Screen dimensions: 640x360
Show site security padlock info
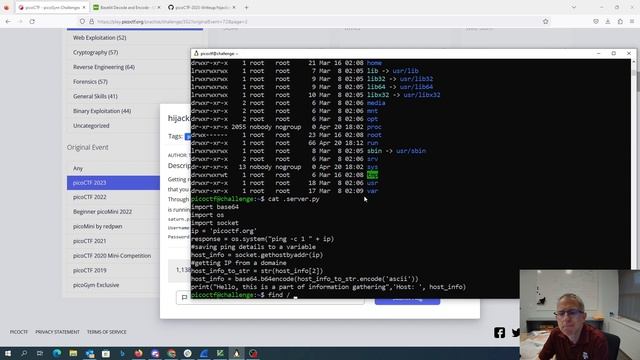(91, 21)
